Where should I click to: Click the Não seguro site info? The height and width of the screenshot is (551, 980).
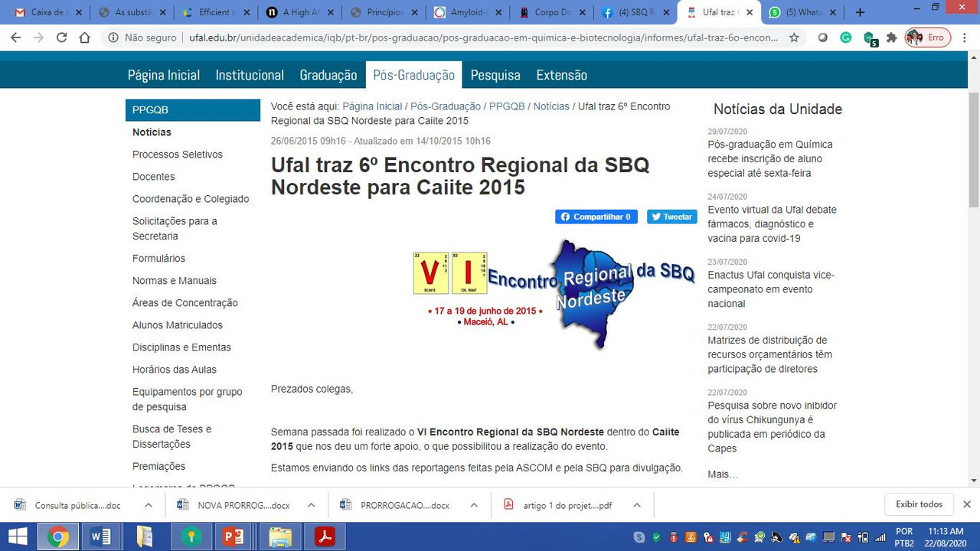[x=142, y=37]
